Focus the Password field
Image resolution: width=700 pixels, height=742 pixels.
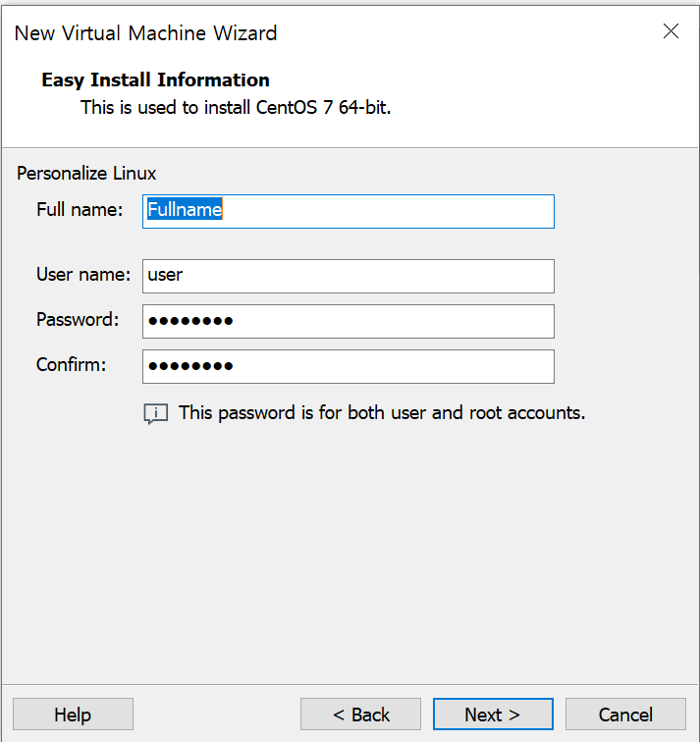(x=349, y=321)
